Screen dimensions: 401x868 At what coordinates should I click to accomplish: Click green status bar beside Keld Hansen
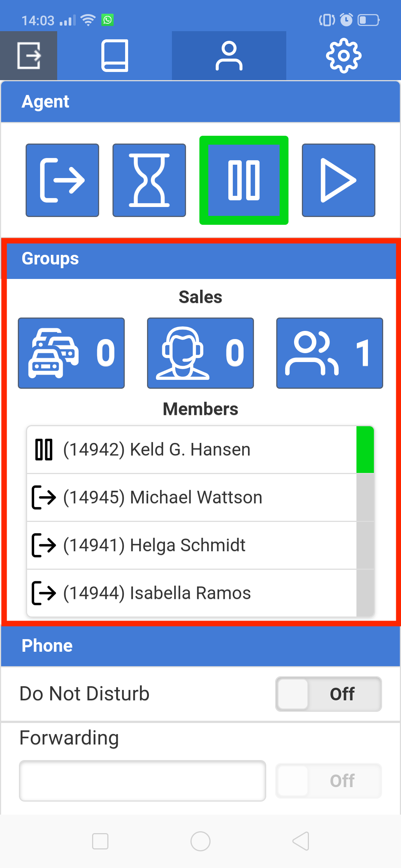(x=365, y=450)
